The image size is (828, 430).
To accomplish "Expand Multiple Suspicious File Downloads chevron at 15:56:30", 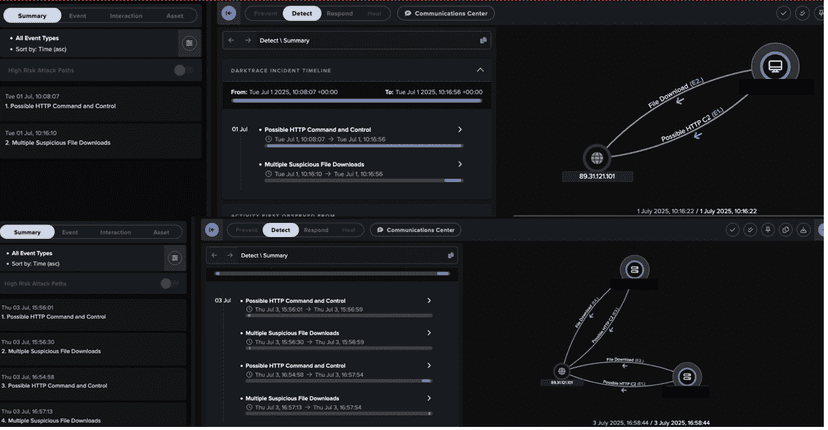I will pos(429,333).
